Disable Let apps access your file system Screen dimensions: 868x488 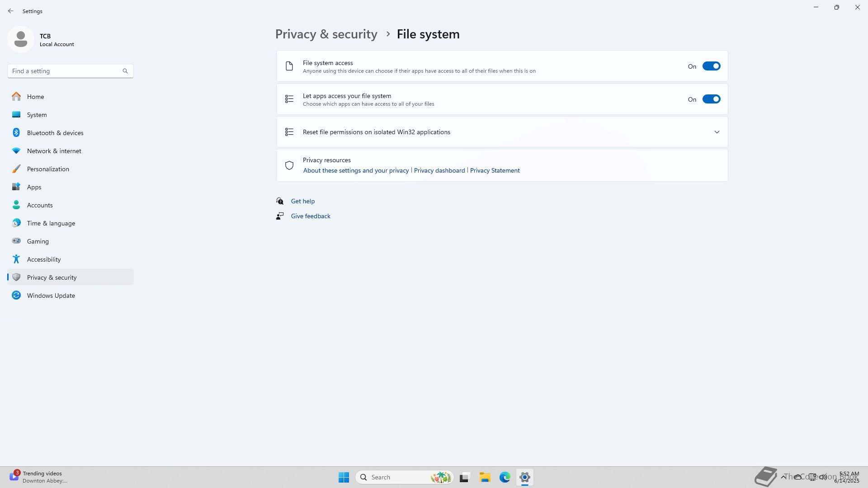[711, 99]
